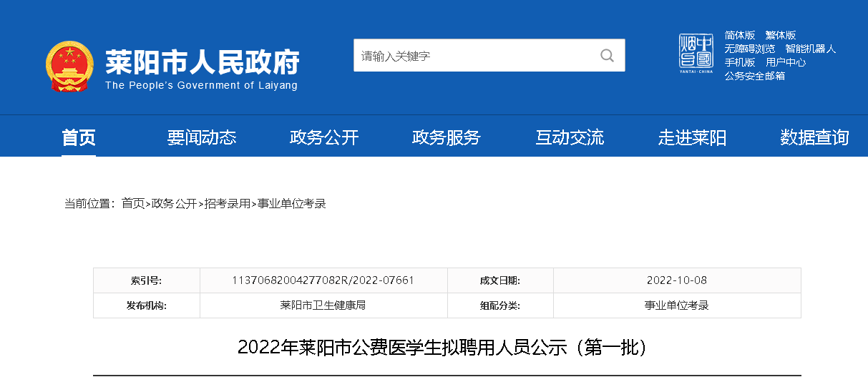Image resolution: width=868 pixels, height=377 pixels.
Task: Select the 事业单位考录 category table cell
Action: point(677,305)
